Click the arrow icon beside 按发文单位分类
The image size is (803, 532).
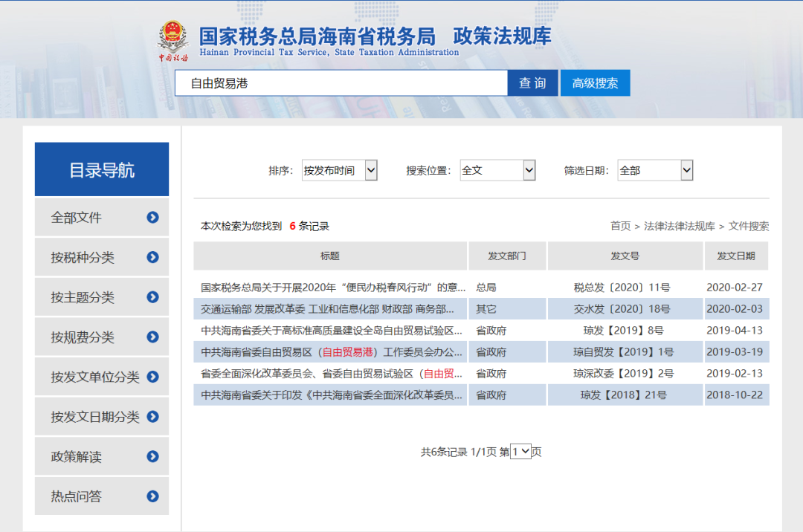tap(152, 377)
